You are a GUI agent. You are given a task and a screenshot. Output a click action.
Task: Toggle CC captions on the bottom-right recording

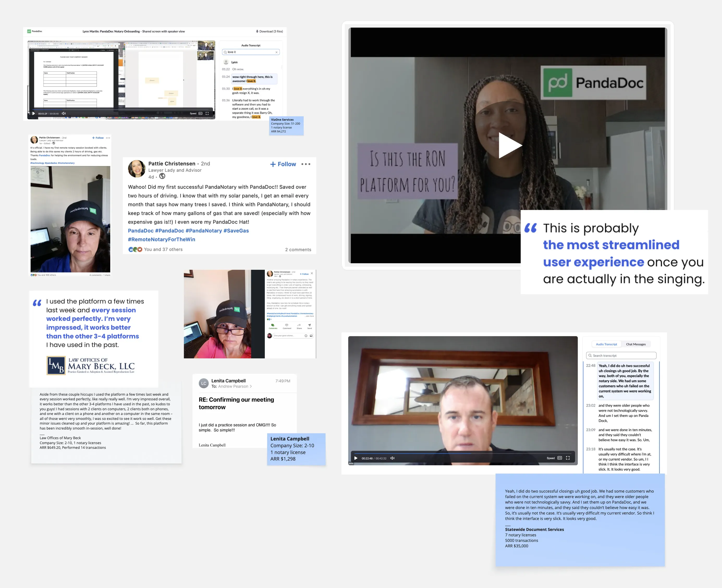pos(560,458)
